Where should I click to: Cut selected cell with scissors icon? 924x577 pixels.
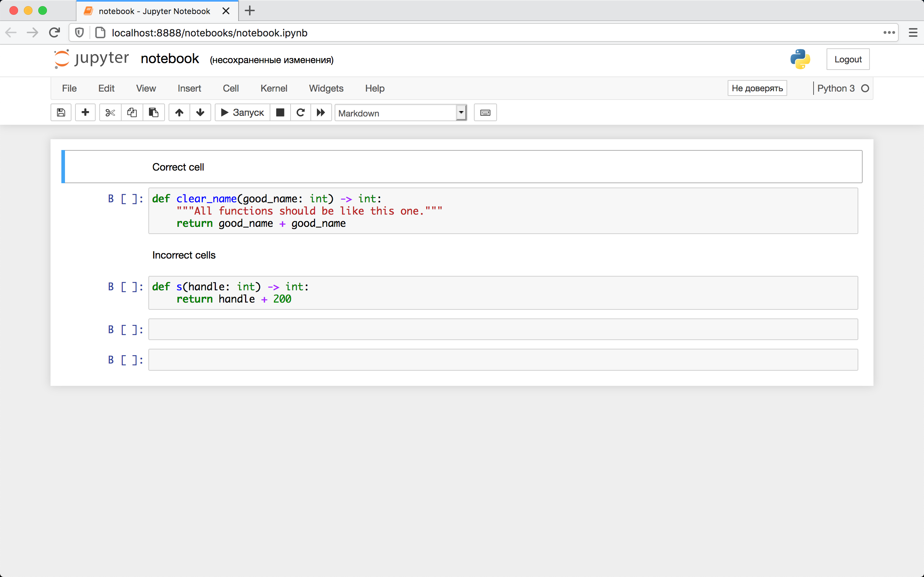110,113
